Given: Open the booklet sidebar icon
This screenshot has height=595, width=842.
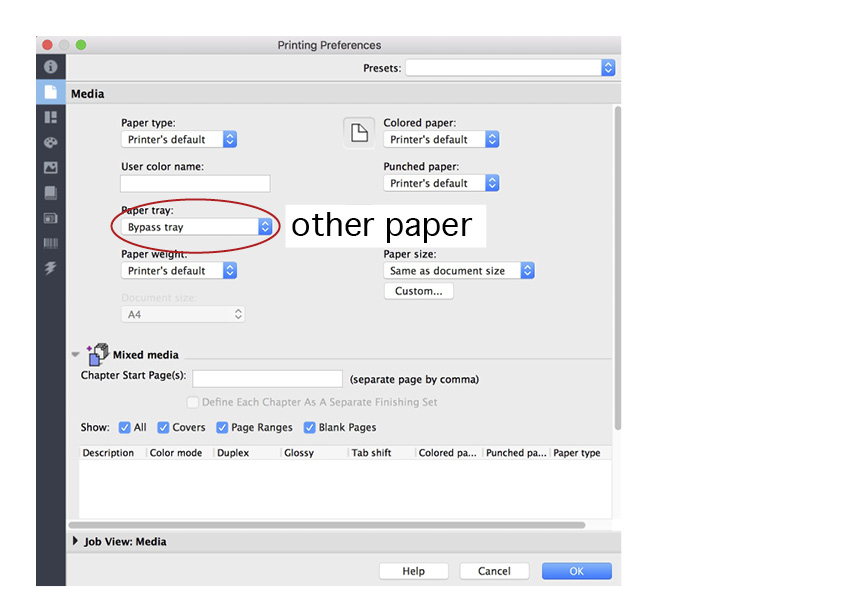Looking at the screenshot, I should click(50, 193).
